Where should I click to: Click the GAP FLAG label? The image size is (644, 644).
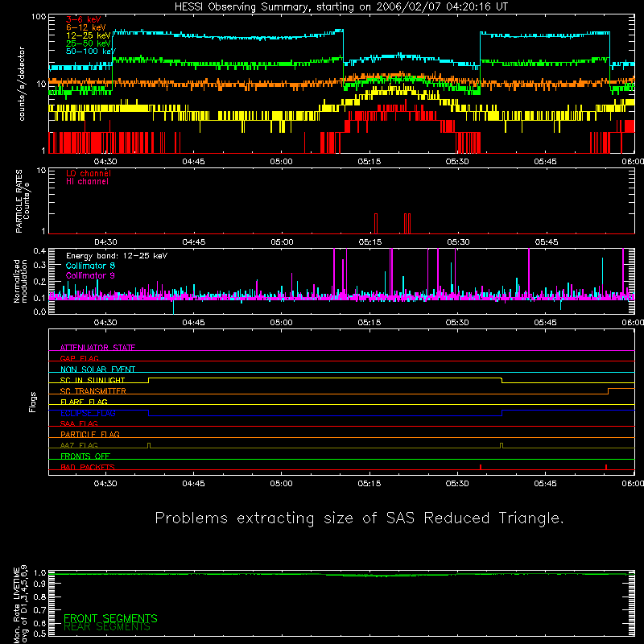coord(80,358)
